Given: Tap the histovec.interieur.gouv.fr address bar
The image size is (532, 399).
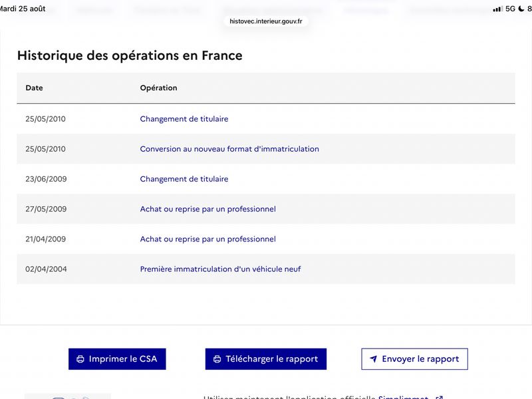Looking at the screenshot, I should [x=265, y=21].
